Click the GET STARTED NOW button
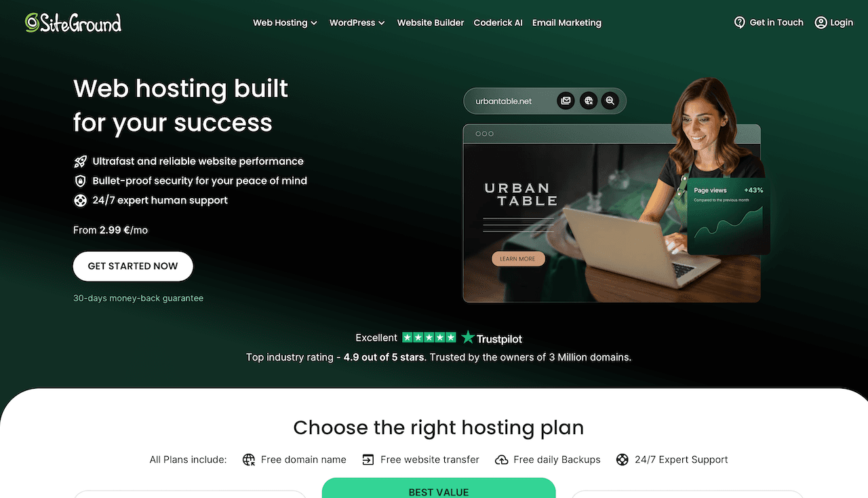This screenshot has height=498, width=868. click(133, 266)
